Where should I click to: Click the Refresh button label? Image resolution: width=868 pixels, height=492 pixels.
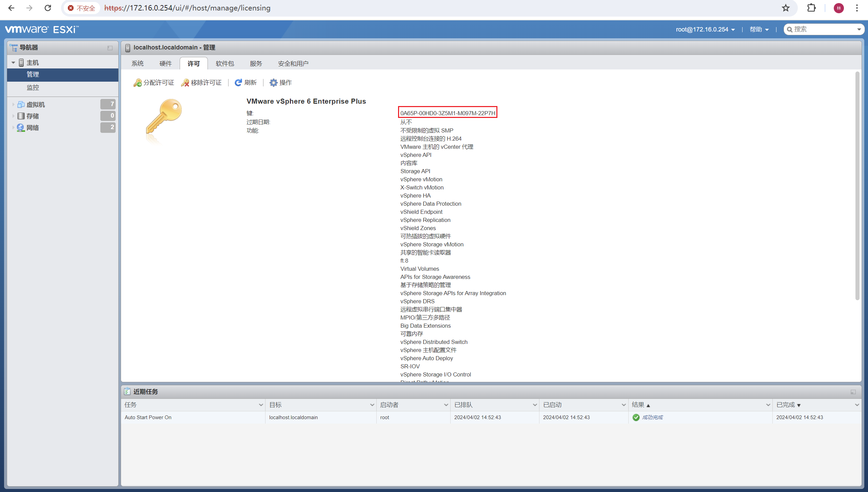(x=251, y=83)
